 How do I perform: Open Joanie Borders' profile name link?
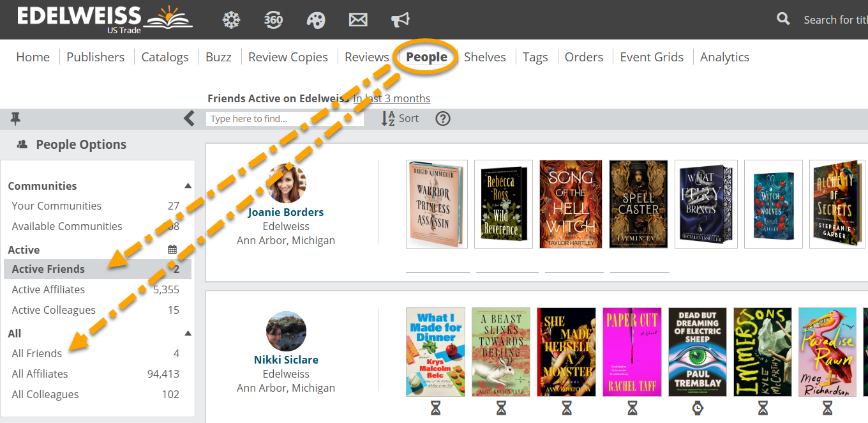point(285,212)
